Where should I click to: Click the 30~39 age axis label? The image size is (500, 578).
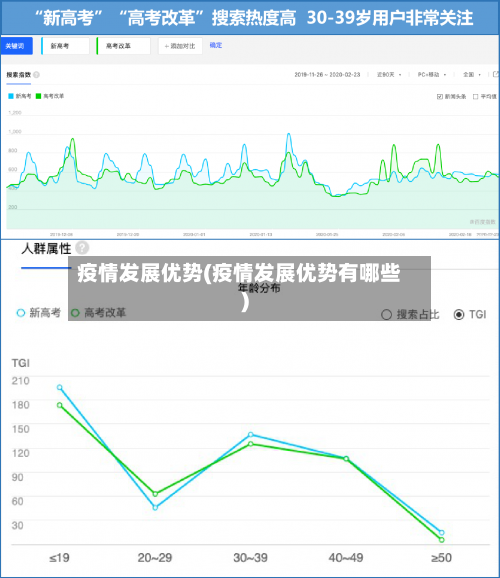tap(250, 558)
